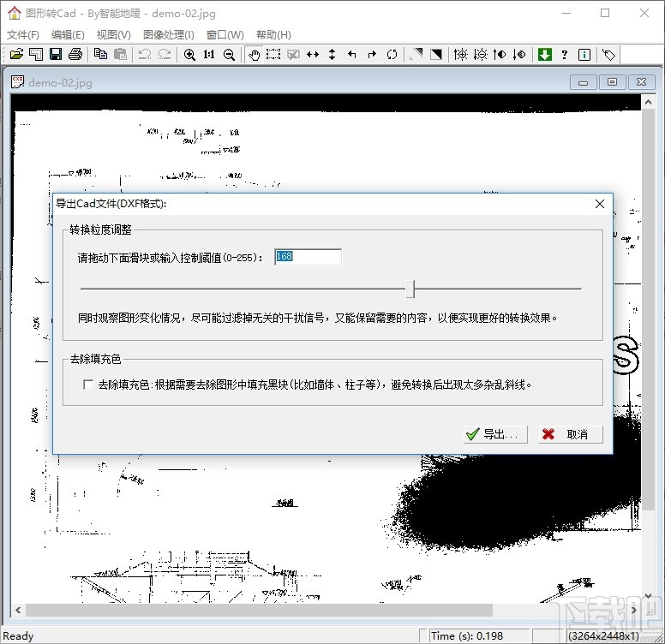Open the 文件(F) menu
This screenshot has width=665, height=644.
point(23,35)
